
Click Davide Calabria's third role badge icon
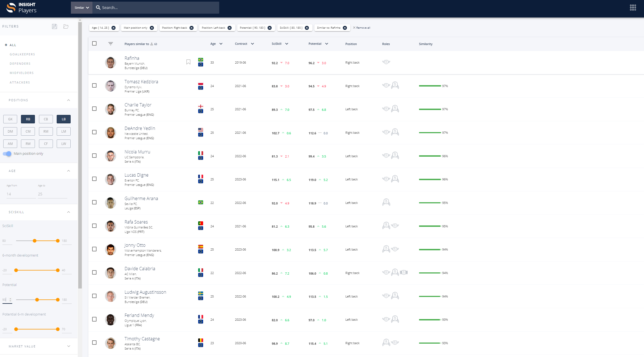404,272
